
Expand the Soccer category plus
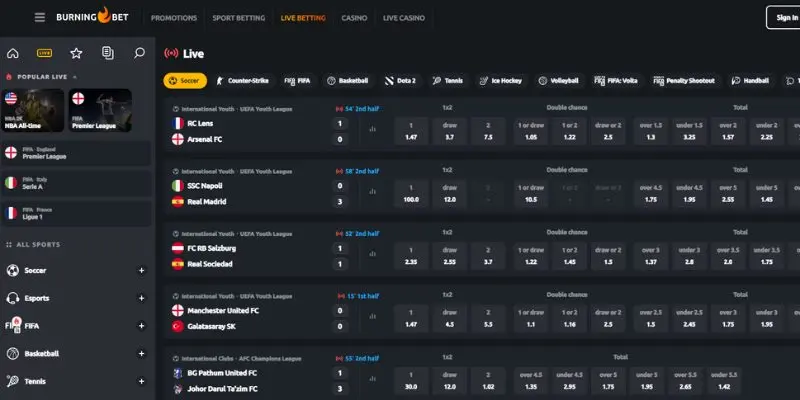(142, 270)
